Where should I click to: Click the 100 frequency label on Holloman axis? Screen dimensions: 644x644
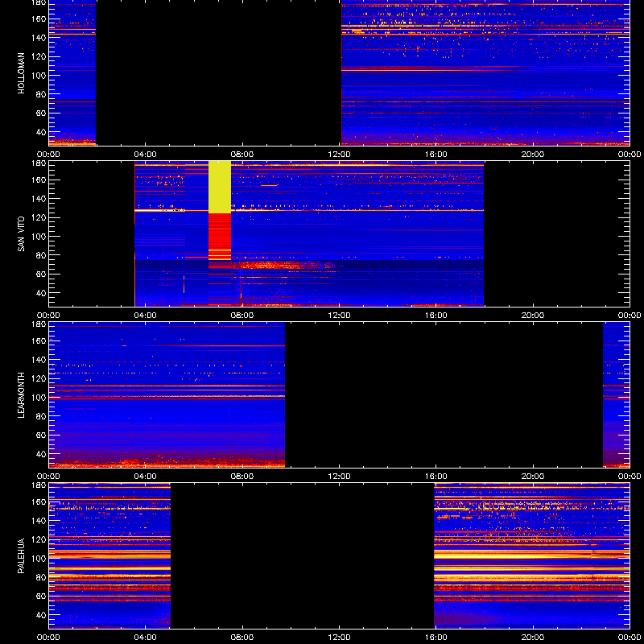tap(39, 76)
